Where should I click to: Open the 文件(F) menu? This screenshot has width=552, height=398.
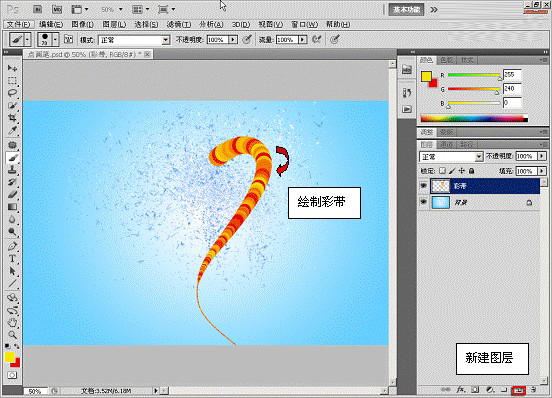click(19, 24)
